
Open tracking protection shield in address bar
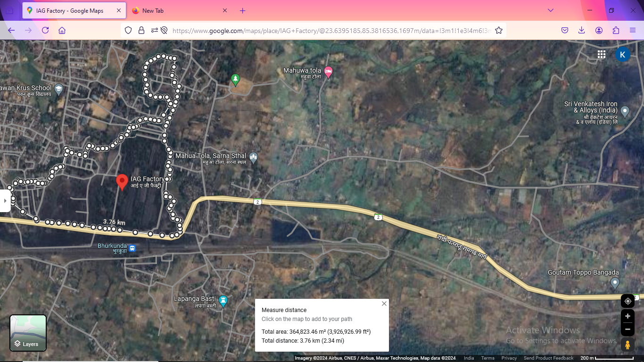[128, 30]
